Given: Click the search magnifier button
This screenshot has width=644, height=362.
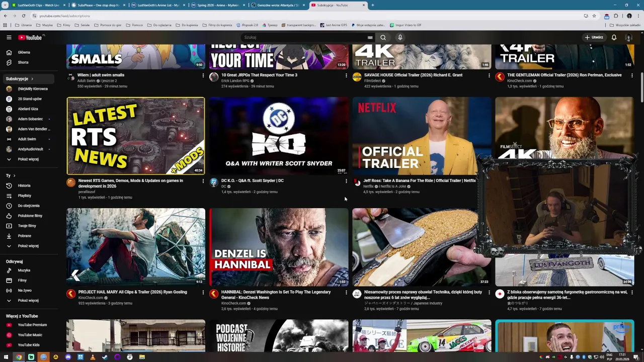Looking at the screenshot, I should click(x=383, y=37).
